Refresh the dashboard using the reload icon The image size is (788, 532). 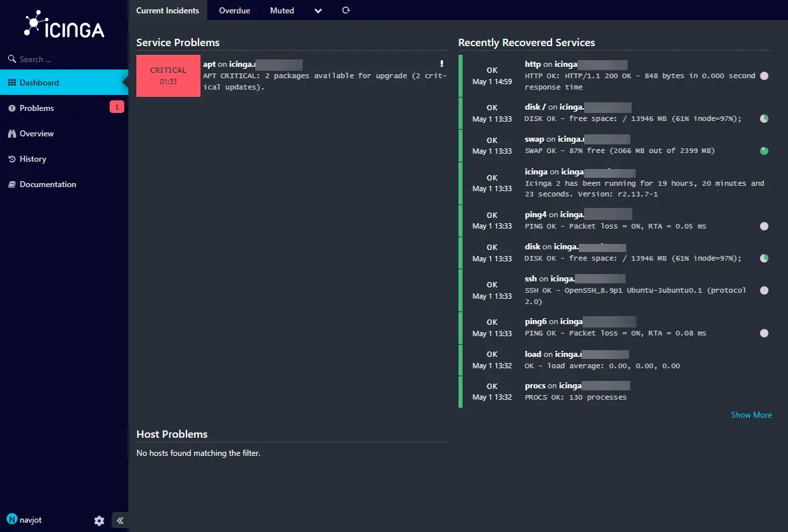pyautogui.click(x=344, y=10)
